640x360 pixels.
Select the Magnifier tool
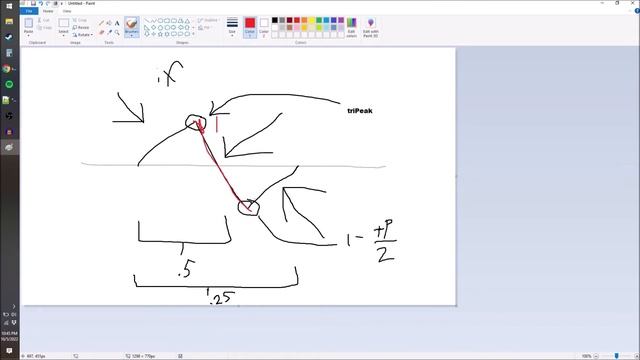tap(117, 32)
